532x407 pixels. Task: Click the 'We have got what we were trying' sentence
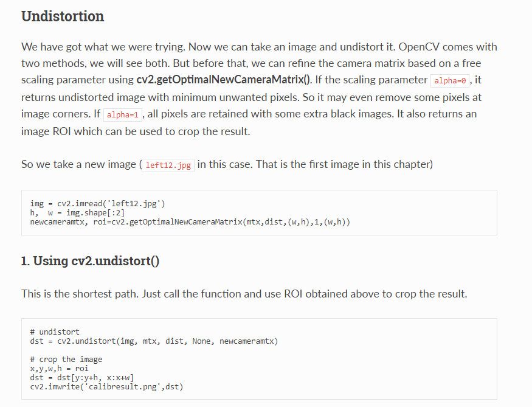[x=103, y=46]
